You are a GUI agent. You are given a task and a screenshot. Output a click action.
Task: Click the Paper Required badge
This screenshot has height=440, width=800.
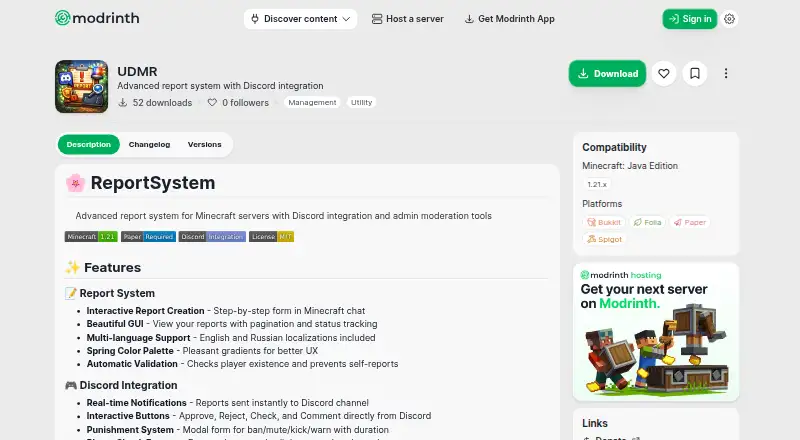point(148,236)
